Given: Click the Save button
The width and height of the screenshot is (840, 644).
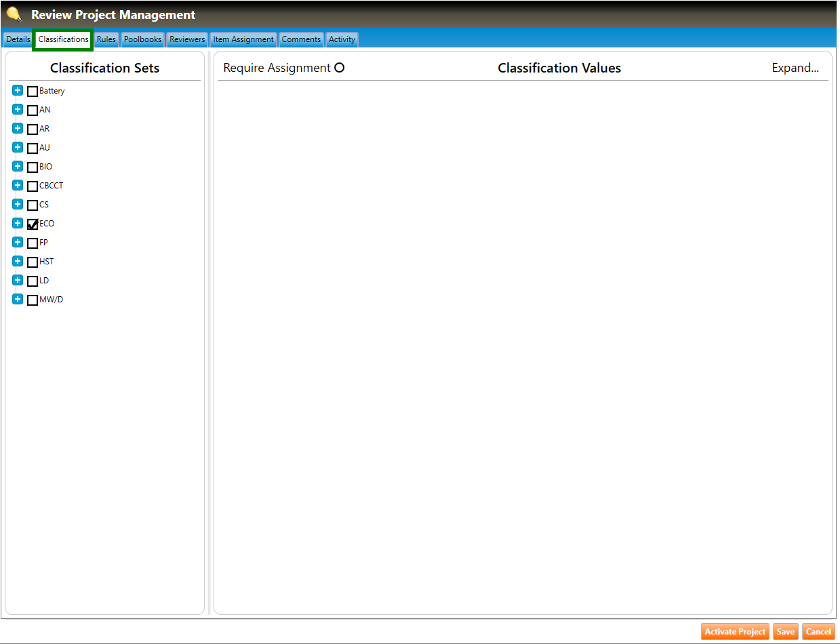Looking at the screenshot, I should pyautogui.click(x=785, y=632).
